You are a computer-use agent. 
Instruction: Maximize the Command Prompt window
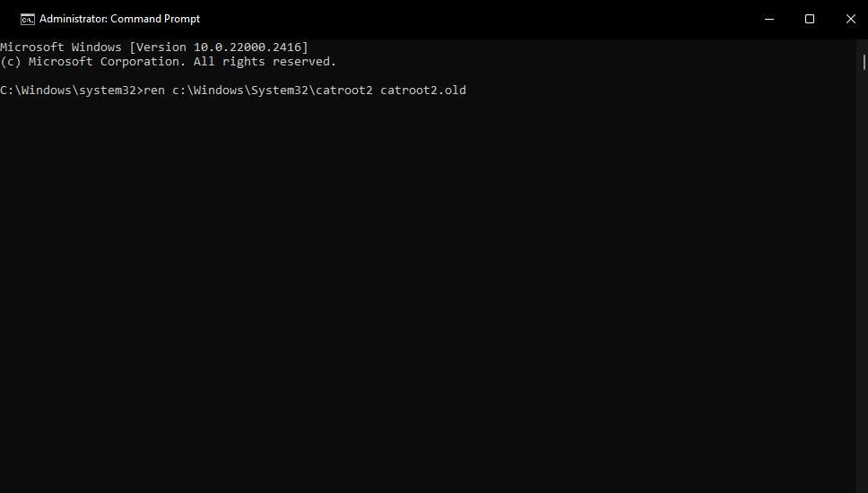809,19
